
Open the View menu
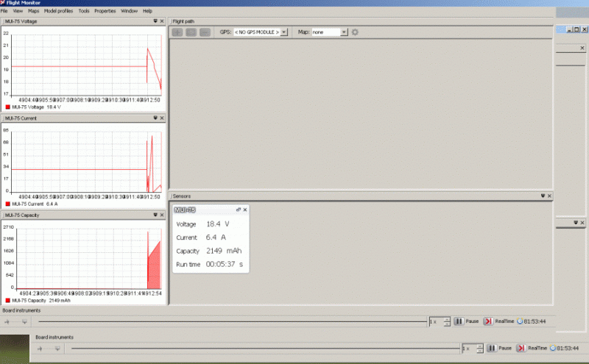pos(18,11)
